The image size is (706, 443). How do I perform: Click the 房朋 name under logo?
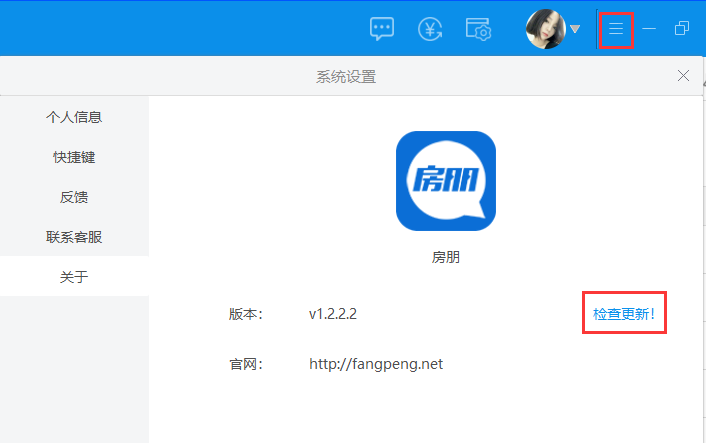coord(446,258)
